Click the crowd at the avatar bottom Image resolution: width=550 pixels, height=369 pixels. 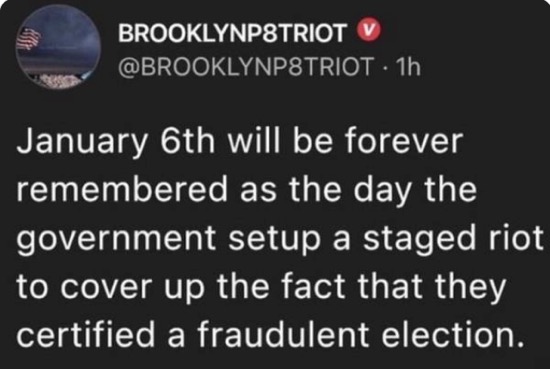60,81
